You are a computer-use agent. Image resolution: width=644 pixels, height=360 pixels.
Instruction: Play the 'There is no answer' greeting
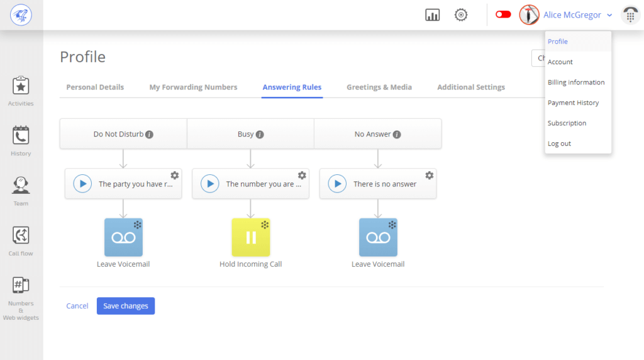[337, 184]
